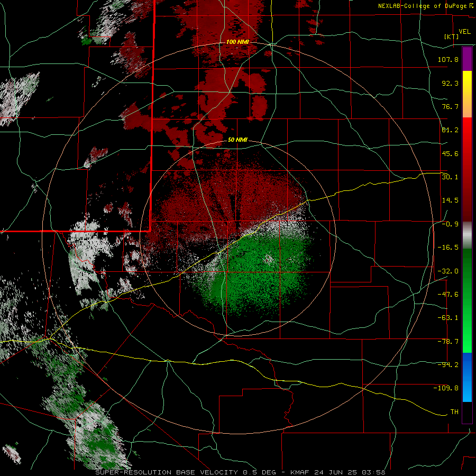Click the 100 NMI range ring label
The image size is (476, 476).
point(237,42)
